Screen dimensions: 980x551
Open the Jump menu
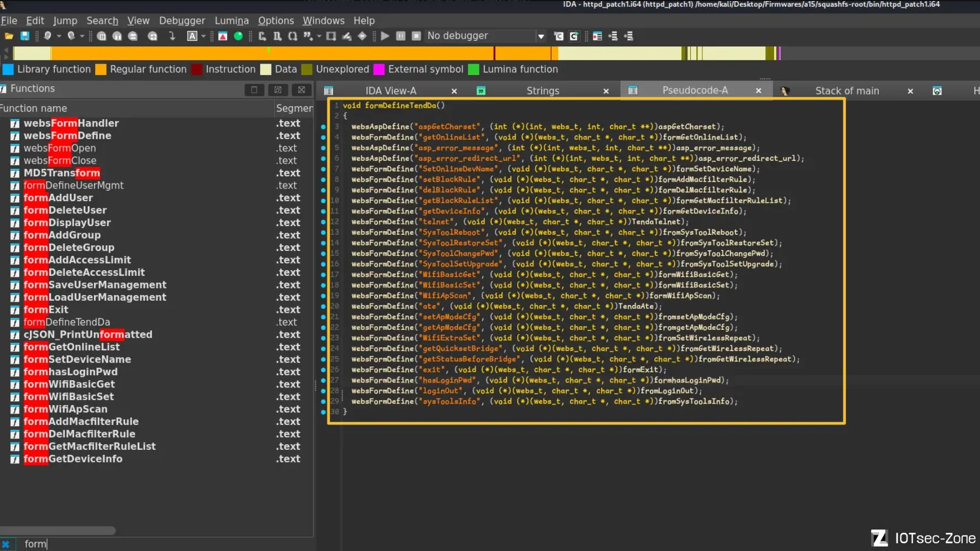tap(65, 20)
